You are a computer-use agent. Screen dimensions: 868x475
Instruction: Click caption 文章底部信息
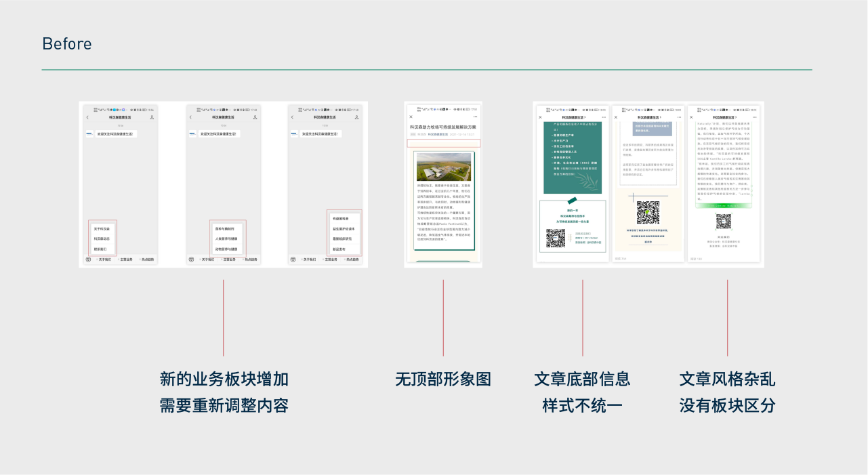click(x=582, y=379)
